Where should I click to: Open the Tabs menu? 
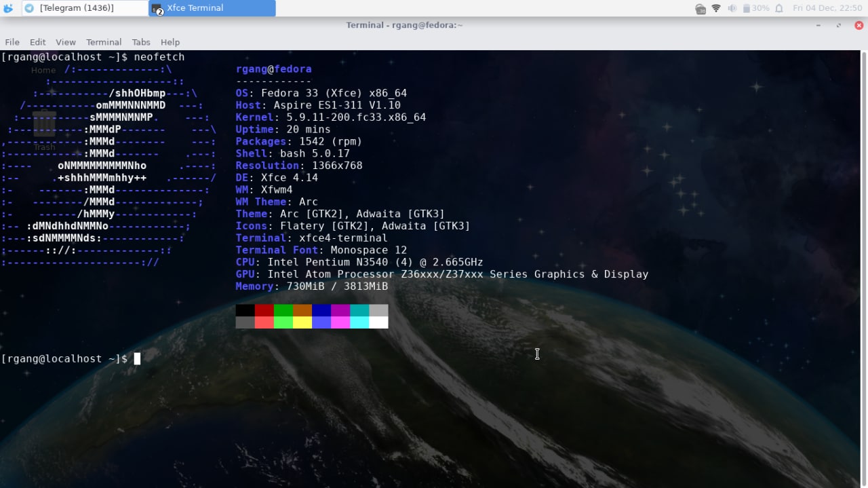pyautogui.click(x=141, y=42)
